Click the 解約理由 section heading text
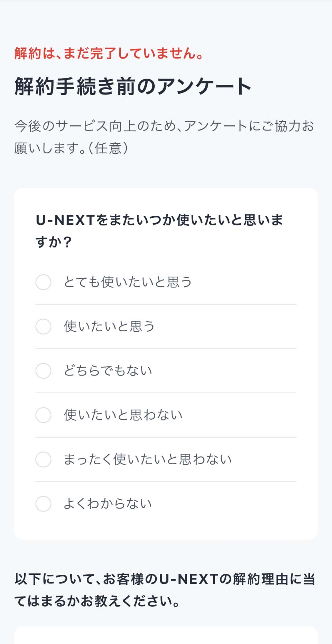 [x=165, y=590]
